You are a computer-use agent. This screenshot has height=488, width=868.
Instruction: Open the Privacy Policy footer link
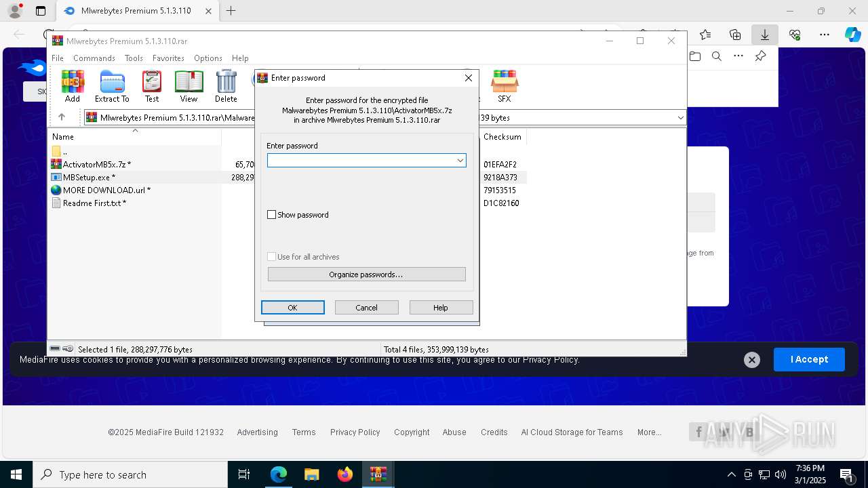tap(355, 432)
